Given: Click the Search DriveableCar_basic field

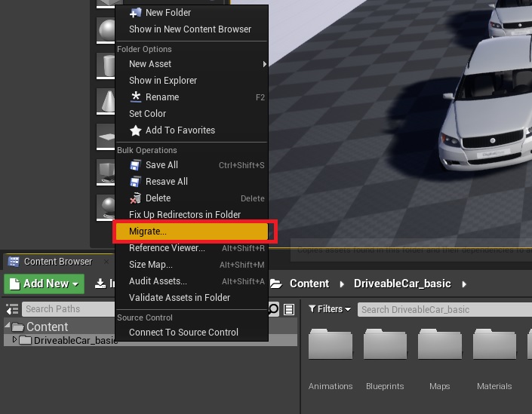Looking at the screenshot, I should [441, 309].
